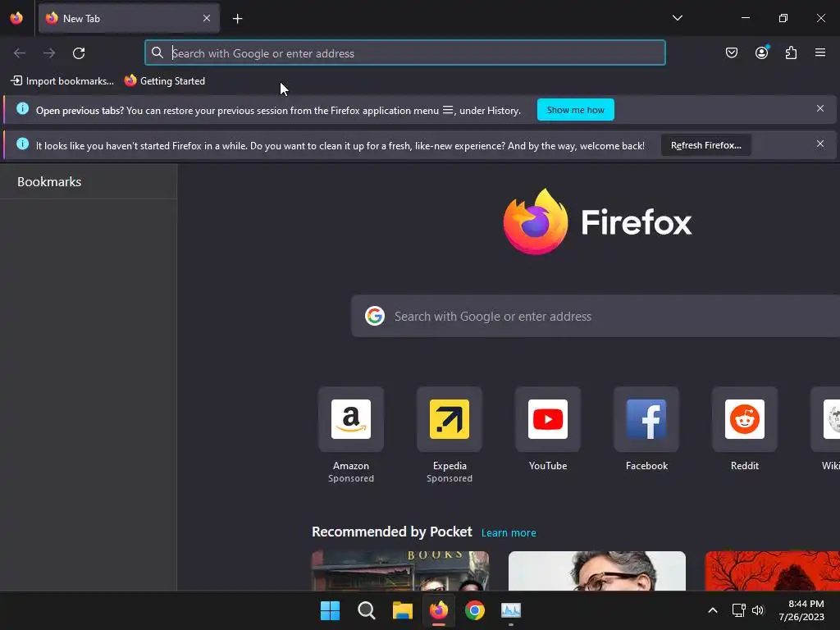Open the Pocket story with the bookstore image
Image resolution: width=840 pixels, height=630 pixels.
point(400,571)
